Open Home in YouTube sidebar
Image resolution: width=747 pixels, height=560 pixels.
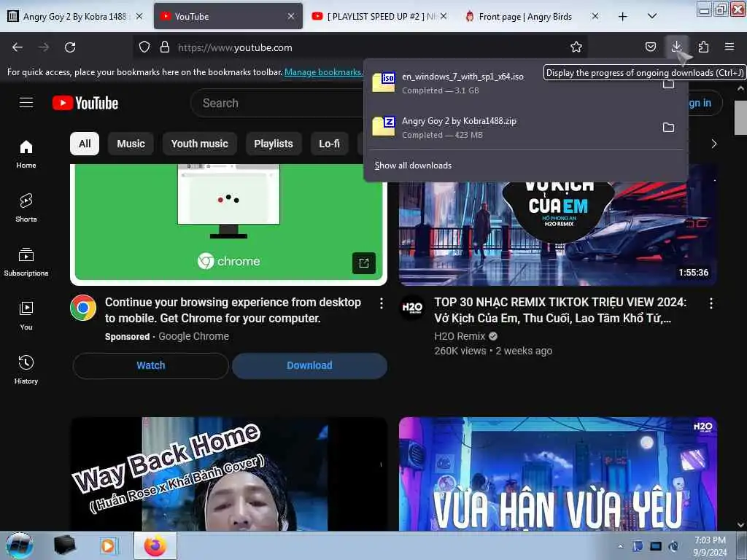(26, 155)
